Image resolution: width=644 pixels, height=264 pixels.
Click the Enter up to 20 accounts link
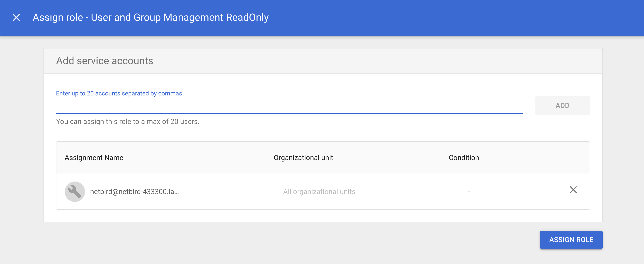point(119,93)
